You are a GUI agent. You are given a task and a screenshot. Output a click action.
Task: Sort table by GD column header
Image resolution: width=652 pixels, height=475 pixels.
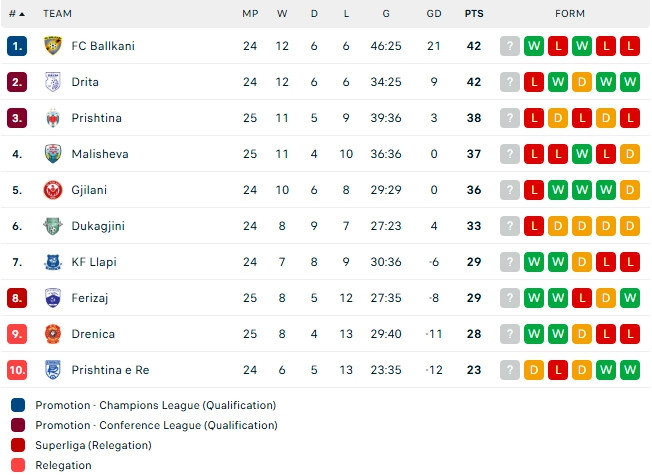coord(434,14)
